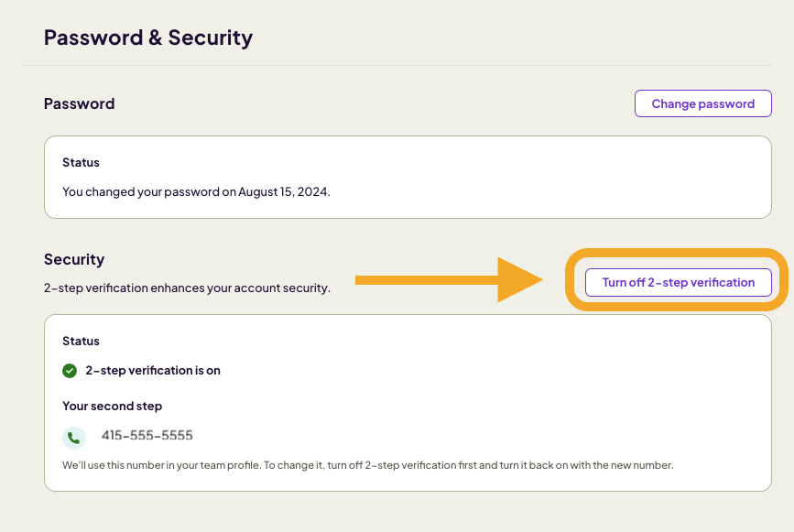Click the password Status label
This screenshot has width=794, height=532.
pos(81,162)
